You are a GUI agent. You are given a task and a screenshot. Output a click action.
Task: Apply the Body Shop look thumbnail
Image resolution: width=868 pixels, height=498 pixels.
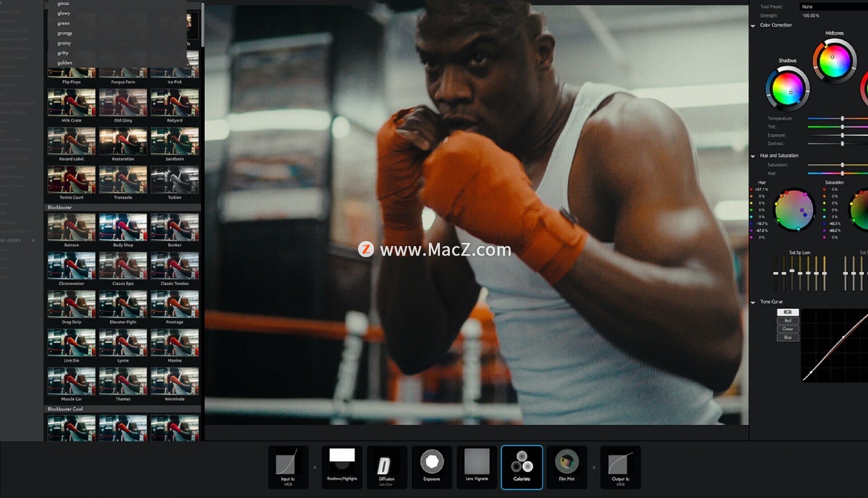tap(123, 228)
